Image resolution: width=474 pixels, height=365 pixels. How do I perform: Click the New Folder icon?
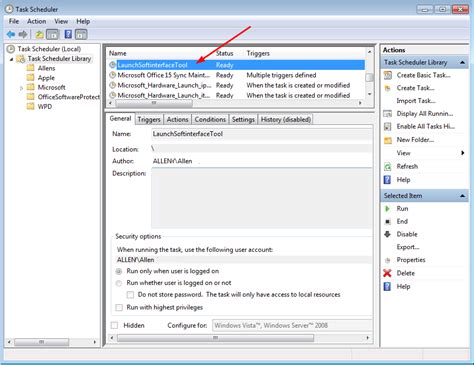tap(388, 140)
